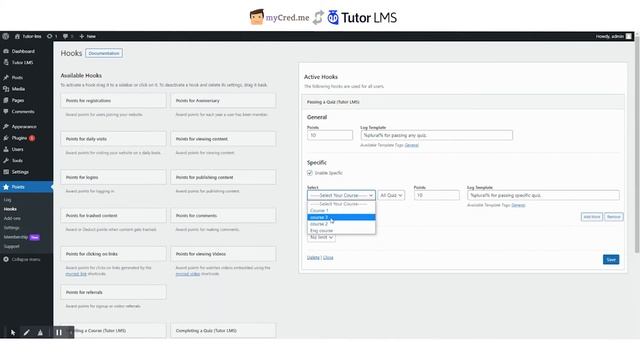The width and height of the screenshot is (640, 360).
Task: Open Tools in the sidebar
Action: (x=17, y=161)
